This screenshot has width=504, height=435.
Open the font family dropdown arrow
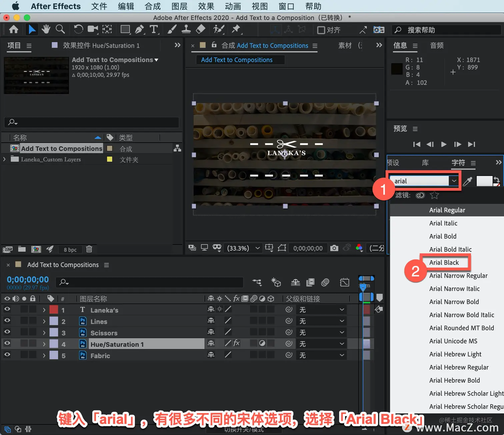click(x=454, y=181)
